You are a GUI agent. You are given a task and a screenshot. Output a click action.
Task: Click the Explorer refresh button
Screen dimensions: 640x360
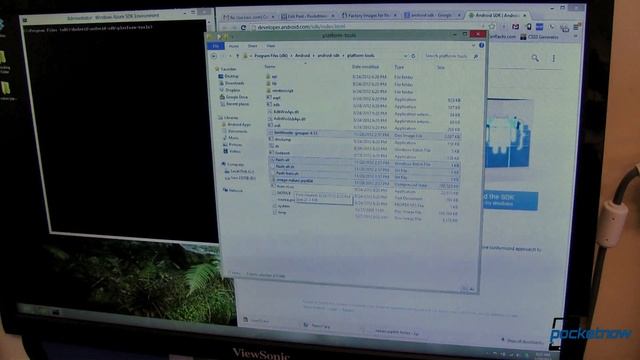point(413,56)
